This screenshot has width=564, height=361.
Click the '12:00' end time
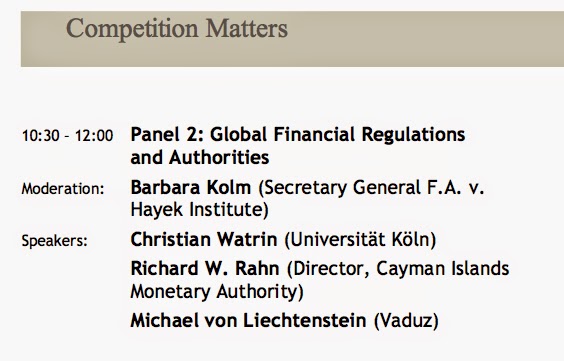94,136
